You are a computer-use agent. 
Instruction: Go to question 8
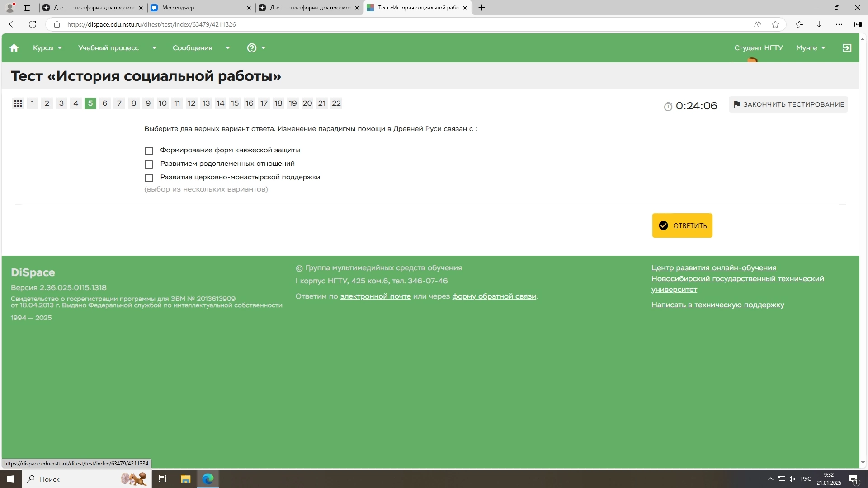pos(134,103)
